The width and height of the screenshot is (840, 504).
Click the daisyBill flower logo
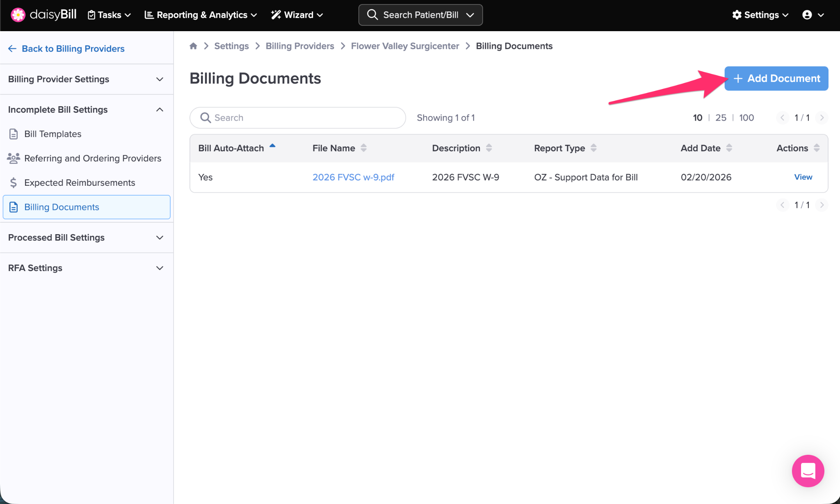[18, 15]
